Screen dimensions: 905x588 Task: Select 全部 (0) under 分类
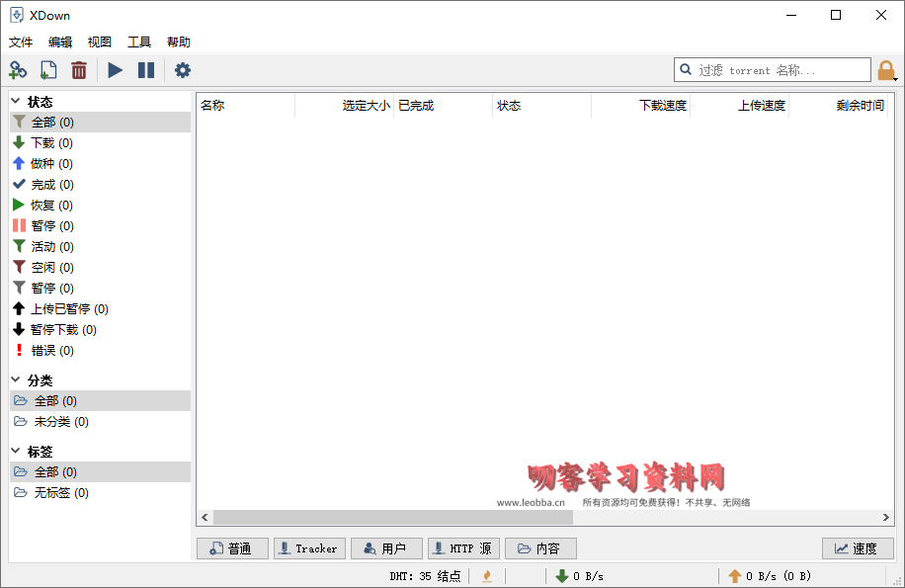point(101,401)
